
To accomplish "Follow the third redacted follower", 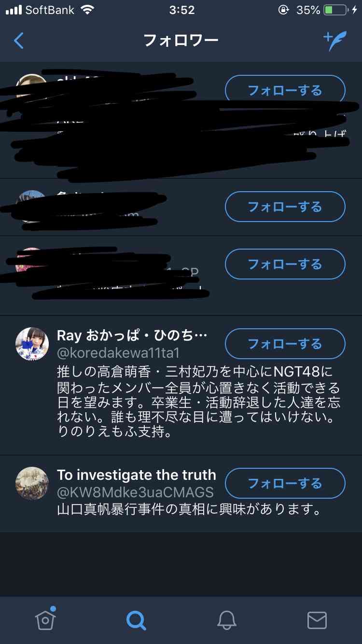I will coord(285,264).
